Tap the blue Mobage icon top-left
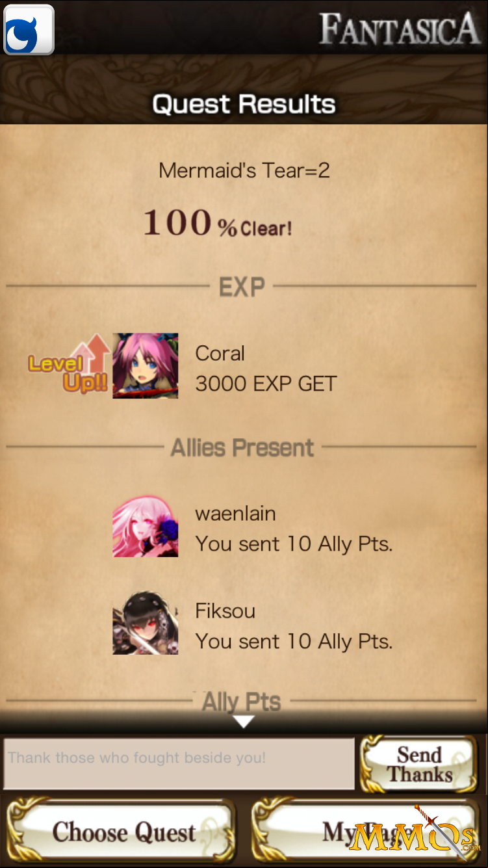Image resolution: width=488 pixels, height=868 pixels. tap(29, 29)
